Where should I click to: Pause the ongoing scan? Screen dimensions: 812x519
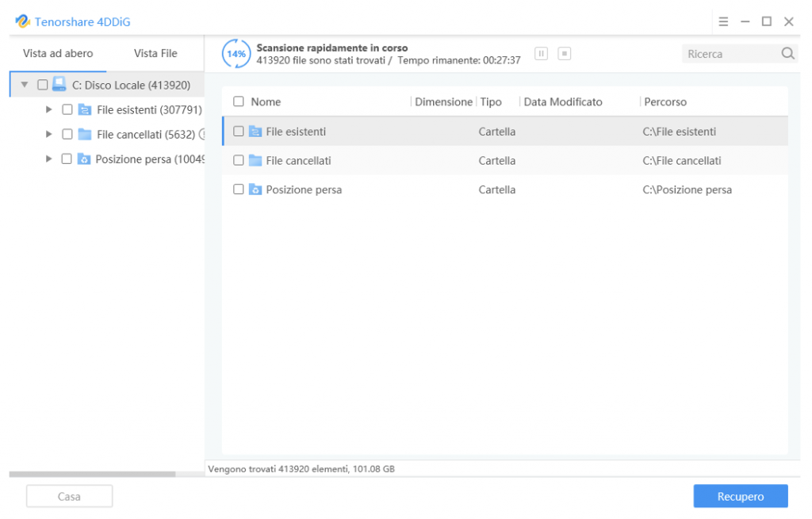tap(541, 53)
